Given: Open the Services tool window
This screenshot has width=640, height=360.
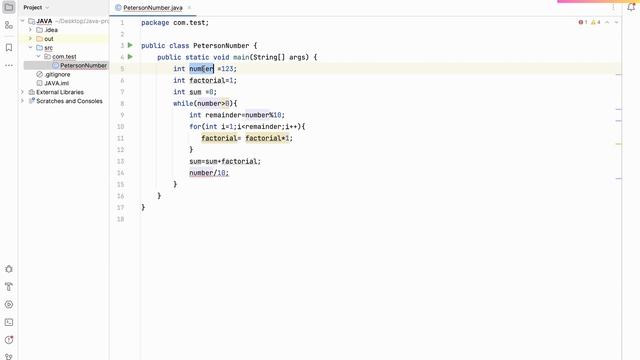Looking at the screenshot, I should tap(9, 304).
